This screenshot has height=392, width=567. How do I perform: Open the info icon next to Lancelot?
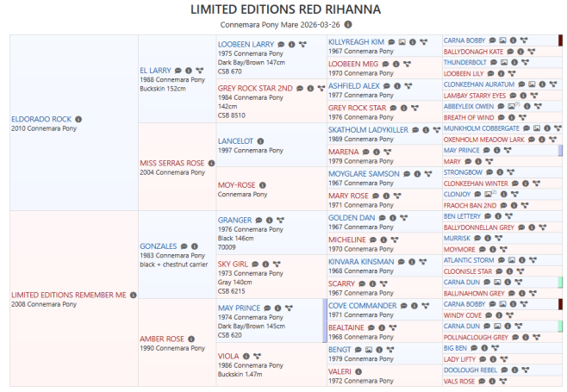click(261, 140)
